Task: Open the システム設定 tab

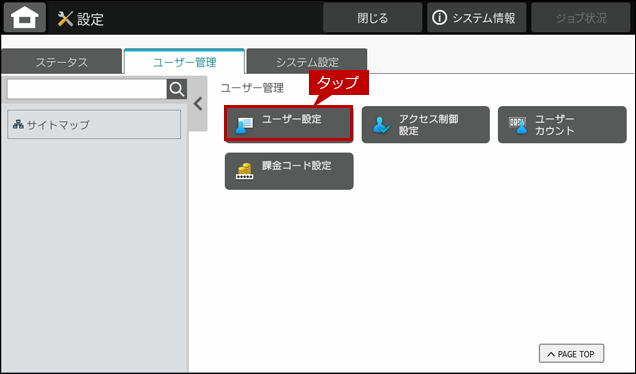Action: click(x=307, y=62)
